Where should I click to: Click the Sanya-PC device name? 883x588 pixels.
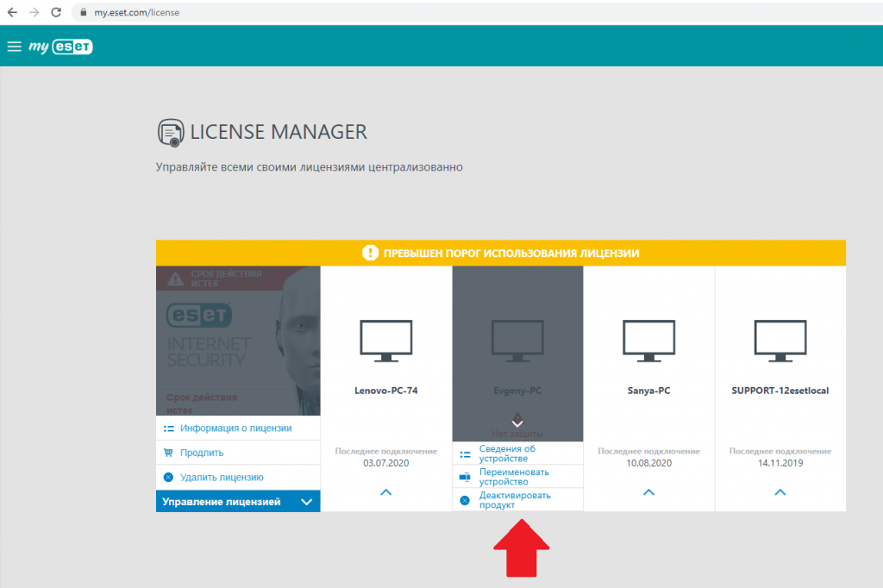point(648,391)
